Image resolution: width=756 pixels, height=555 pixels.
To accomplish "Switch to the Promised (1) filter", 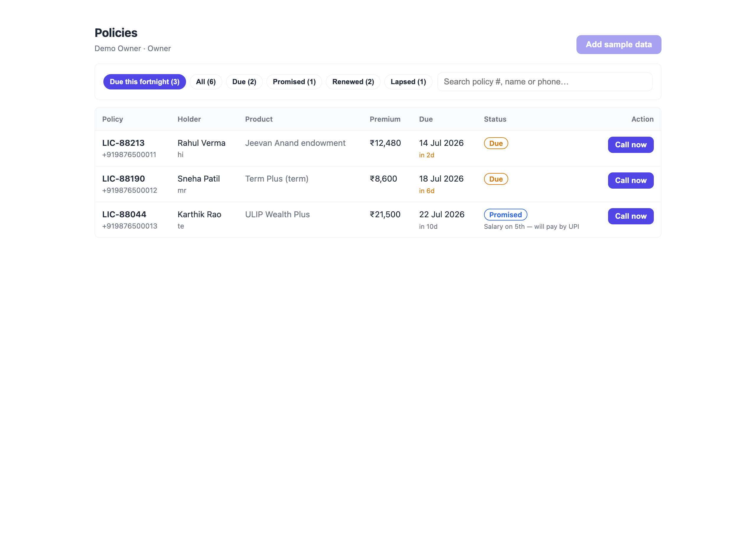I will [294, 82].
